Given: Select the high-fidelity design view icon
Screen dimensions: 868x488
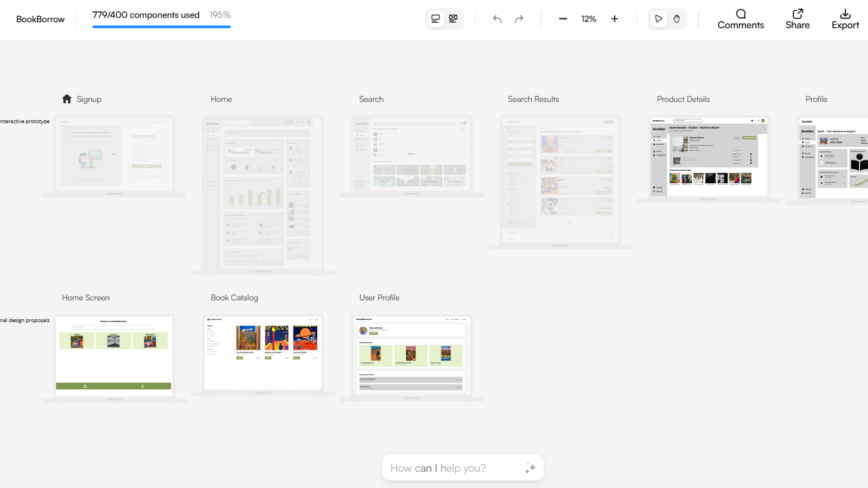Looking at the screenshot, I should pyautogui.click(x=436, y=19).
